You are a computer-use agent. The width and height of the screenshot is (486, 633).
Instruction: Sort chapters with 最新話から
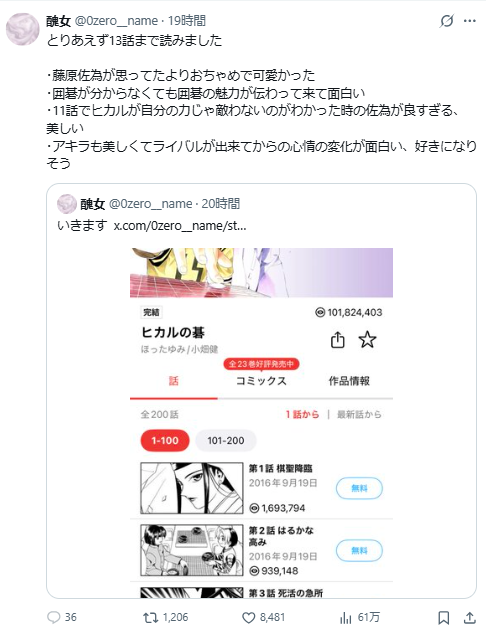point(359,415)
